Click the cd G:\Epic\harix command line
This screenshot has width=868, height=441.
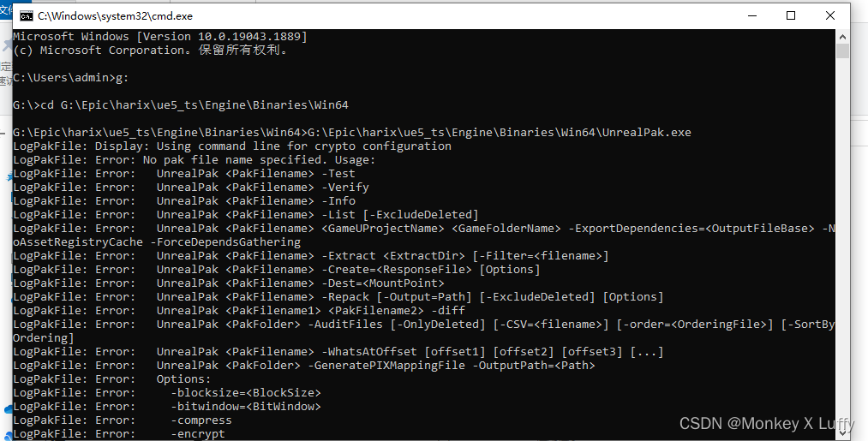click(181, 105)
